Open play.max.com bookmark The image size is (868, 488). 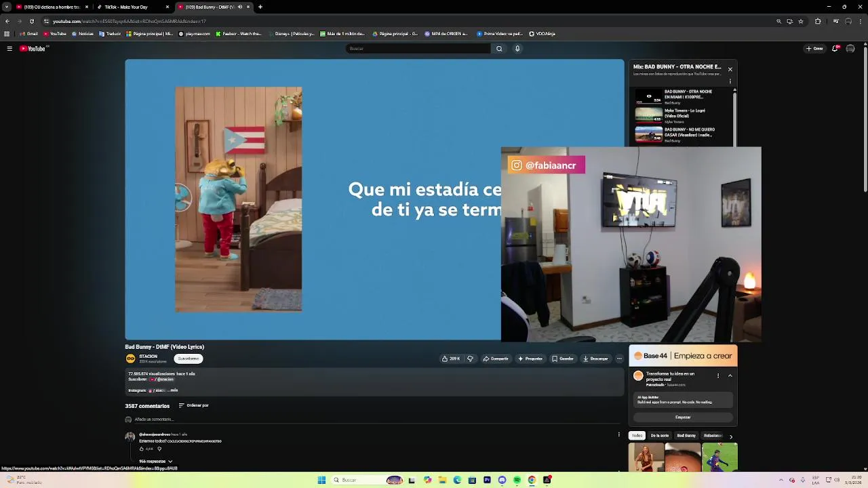pyautogui.click(x=195, y=33)
